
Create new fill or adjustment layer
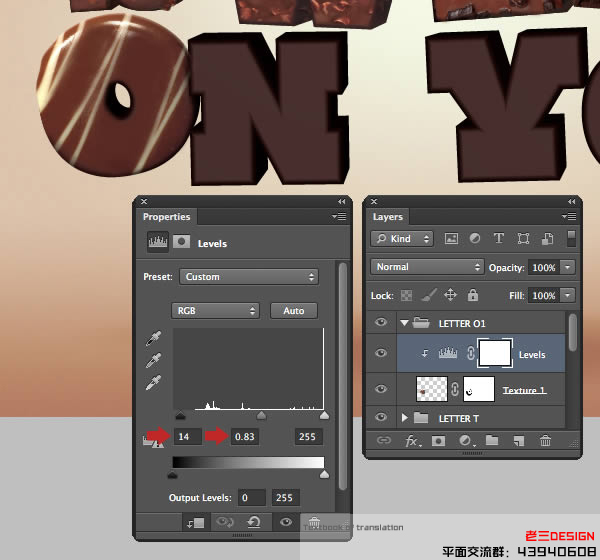click(x=465, y=440)
